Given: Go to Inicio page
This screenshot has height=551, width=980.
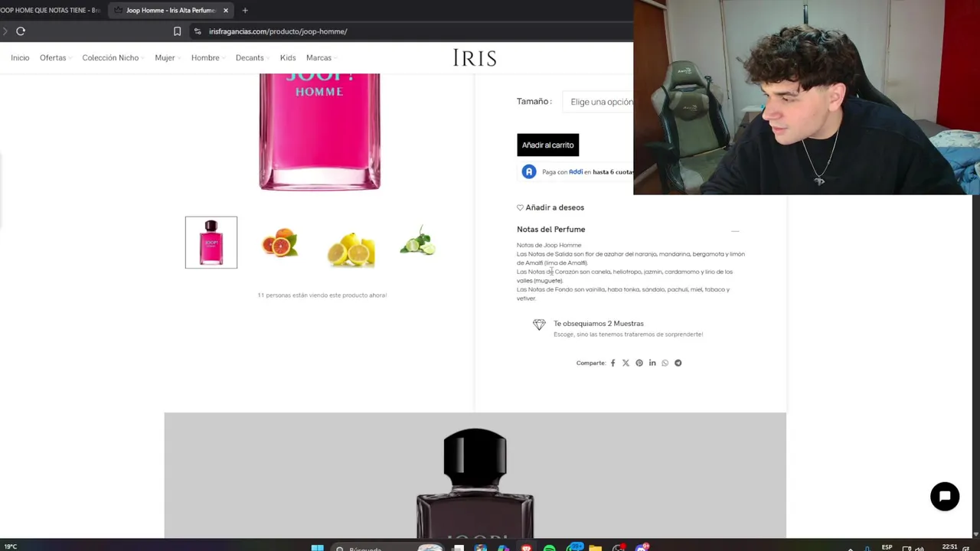Looking at the screenshot, I should tap(20, 58).
